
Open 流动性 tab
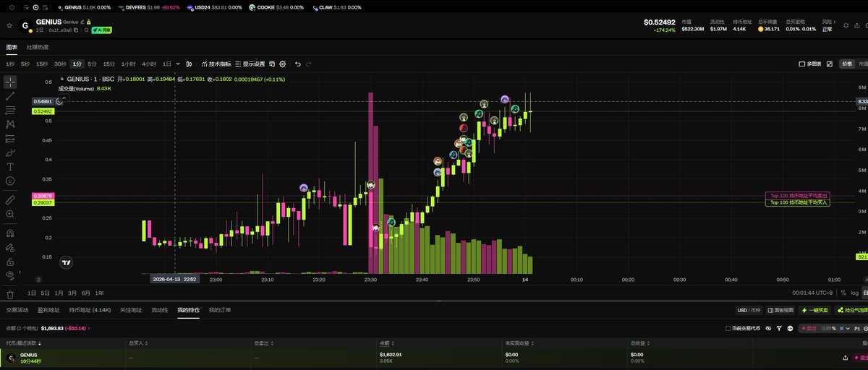[159, 310]
